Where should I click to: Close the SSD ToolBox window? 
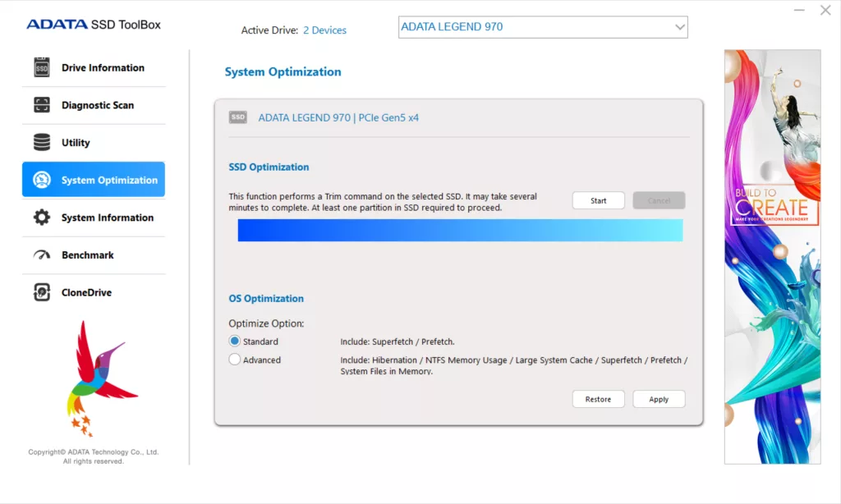(x=825, y=10)
